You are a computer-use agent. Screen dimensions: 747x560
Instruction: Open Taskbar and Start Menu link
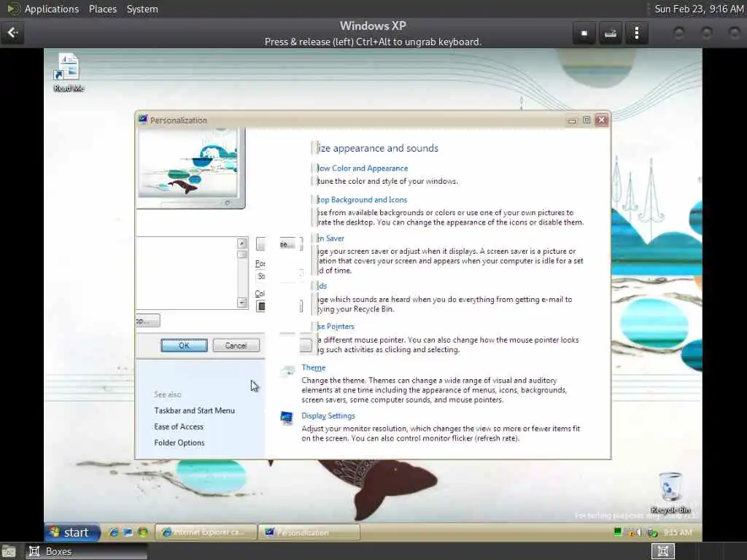pos(194,411)
